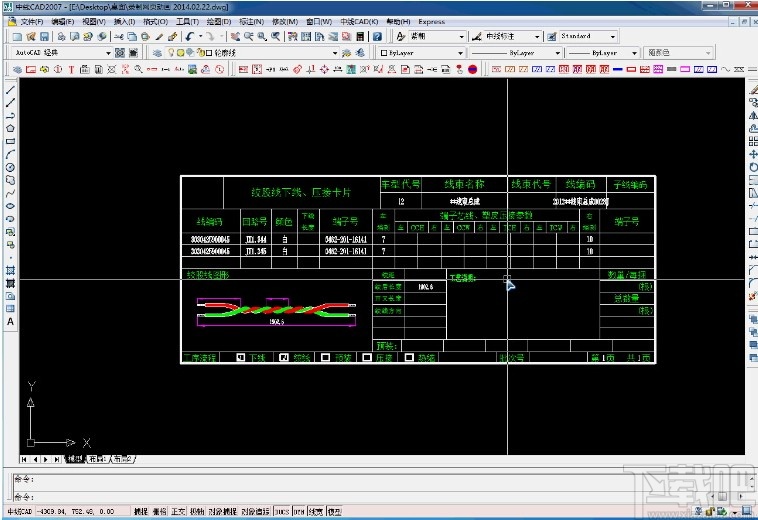Go to next layout tab arrow
Viewport: 758px width, 520px height.
[46, 459]
